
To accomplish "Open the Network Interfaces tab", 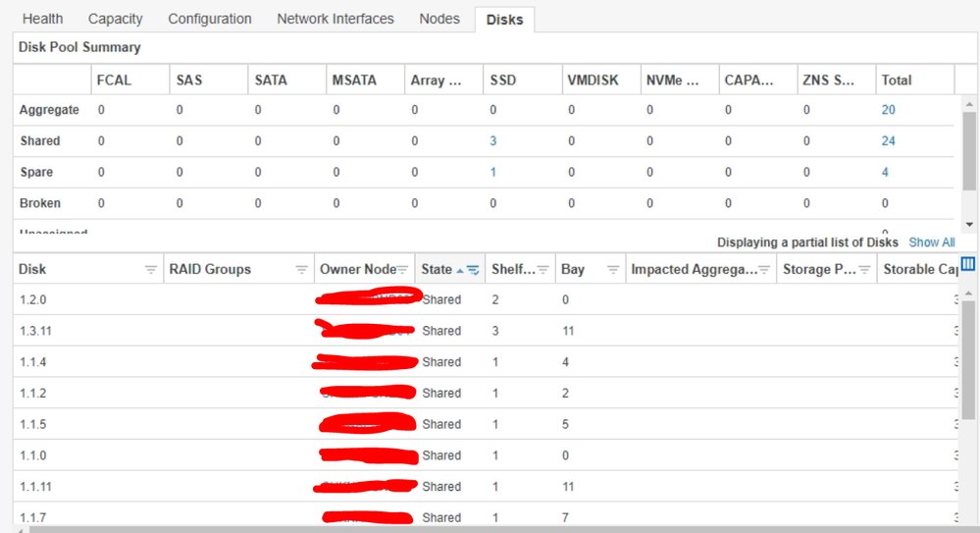I will click(x=335, y=19).
